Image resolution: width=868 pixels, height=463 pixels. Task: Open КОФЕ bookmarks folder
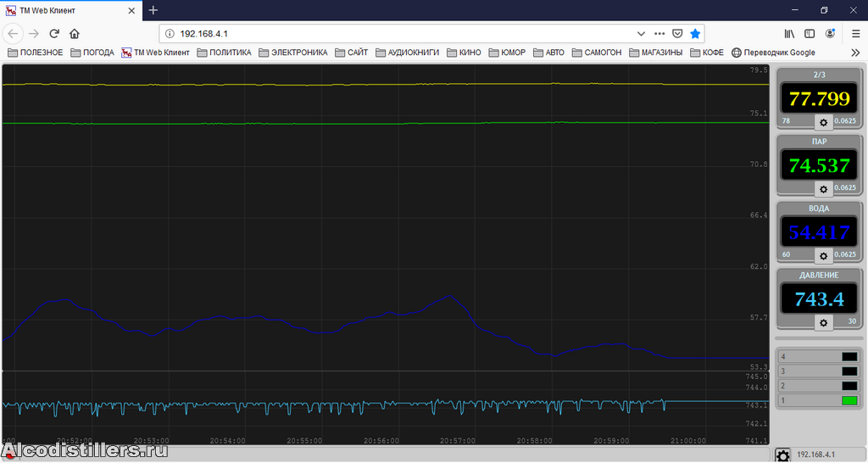coord(707,53)
